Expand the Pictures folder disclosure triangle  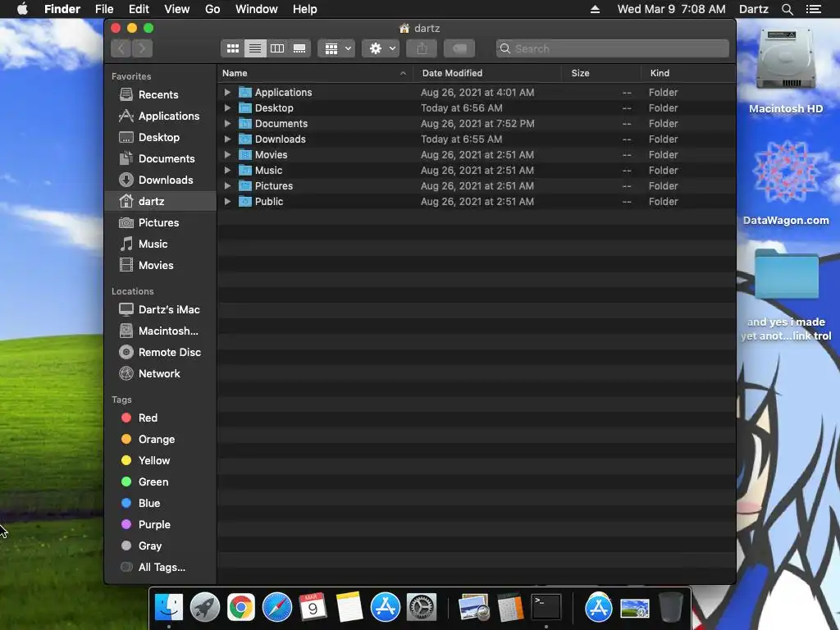click(227, 185)
